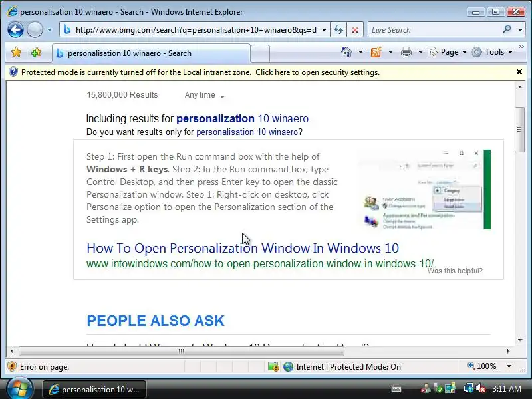
Task: Go to the Home page icon
Action: tap(346, 52)
